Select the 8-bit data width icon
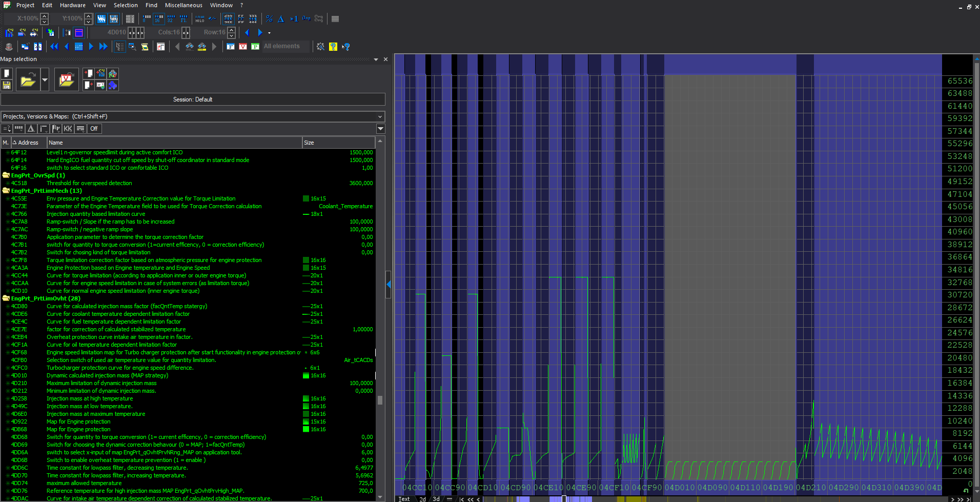Image resolution: width=980 pixels, height=502 pixels. tap(147, 19)
